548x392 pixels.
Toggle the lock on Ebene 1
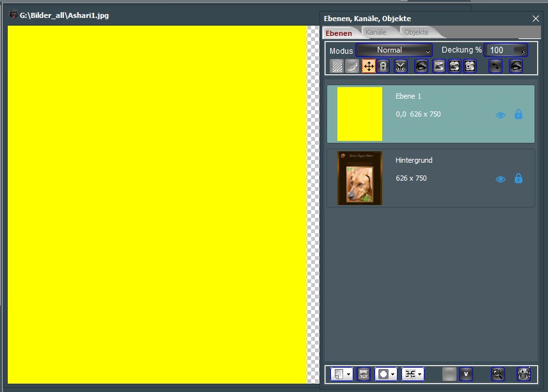[x=519, y=115]
